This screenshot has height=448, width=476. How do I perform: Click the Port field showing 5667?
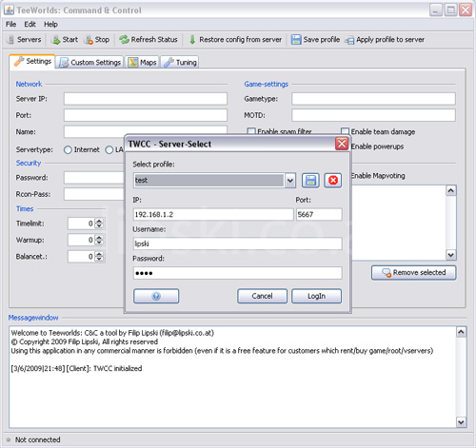319,214
